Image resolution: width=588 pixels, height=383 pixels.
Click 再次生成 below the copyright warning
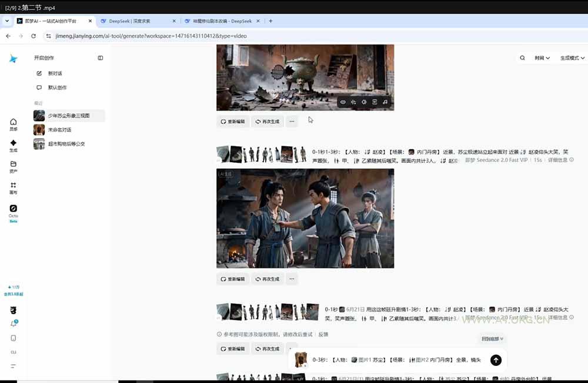coord(268,349)
